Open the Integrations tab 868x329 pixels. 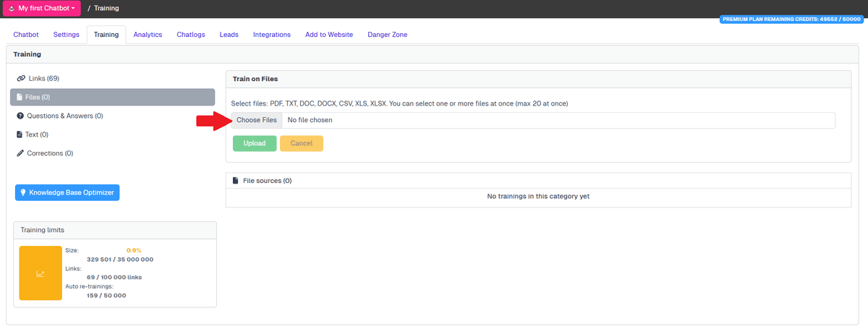click(x=272, y=35)
